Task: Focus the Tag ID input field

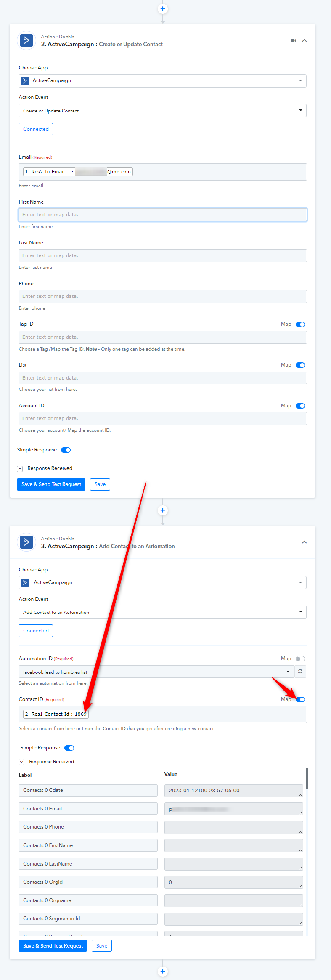Action: pyautogui.click(x=162, y=337)
